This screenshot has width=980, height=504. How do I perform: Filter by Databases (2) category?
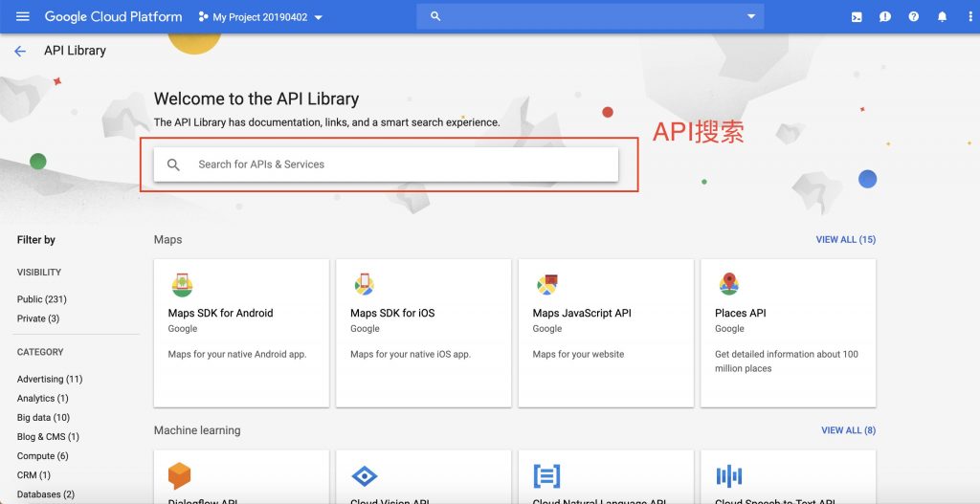click(x=46, y=494)
